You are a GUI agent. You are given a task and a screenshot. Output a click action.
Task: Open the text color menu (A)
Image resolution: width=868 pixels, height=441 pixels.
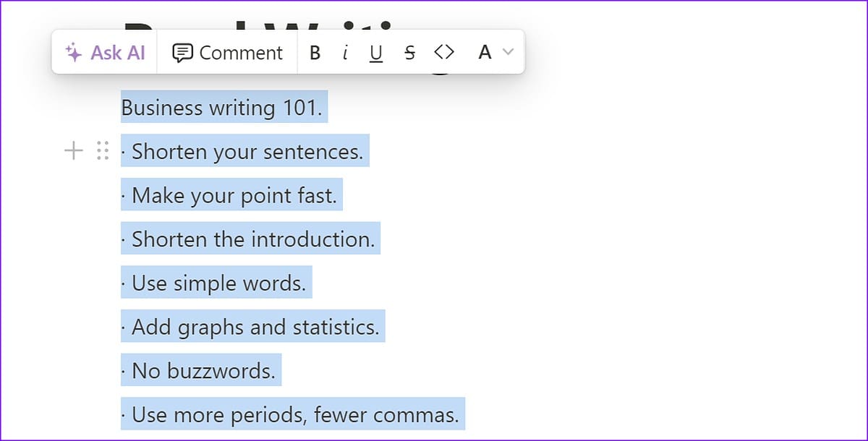495,53
